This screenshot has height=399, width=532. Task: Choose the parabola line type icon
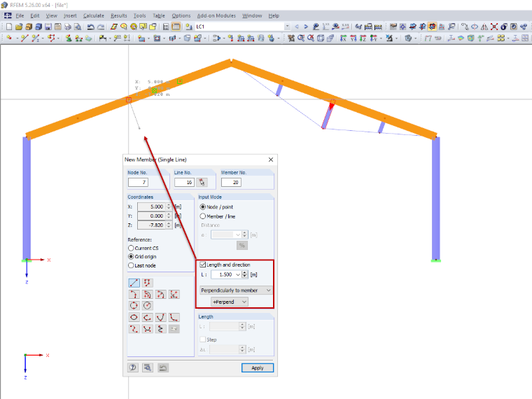tap(160, 317)
